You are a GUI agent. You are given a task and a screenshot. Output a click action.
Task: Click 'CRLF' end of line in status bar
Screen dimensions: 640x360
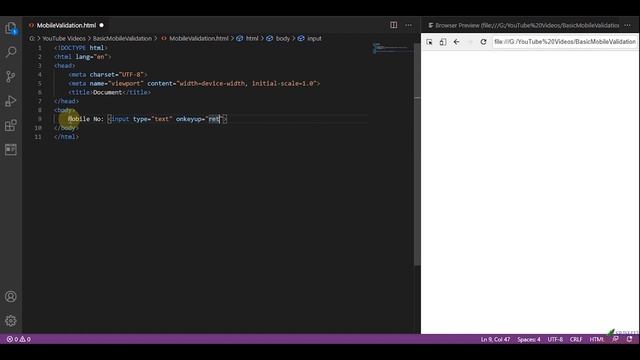coord(576,339)
